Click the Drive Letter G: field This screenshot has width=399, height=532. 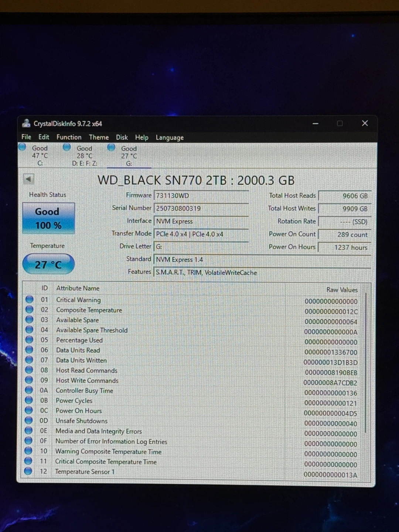click(x=201, y=246)
